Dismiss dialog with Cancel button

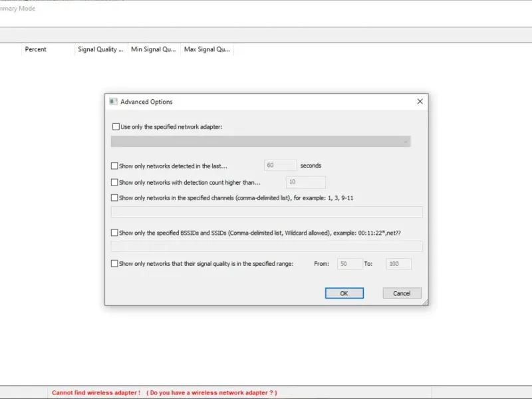click(402, 293)
